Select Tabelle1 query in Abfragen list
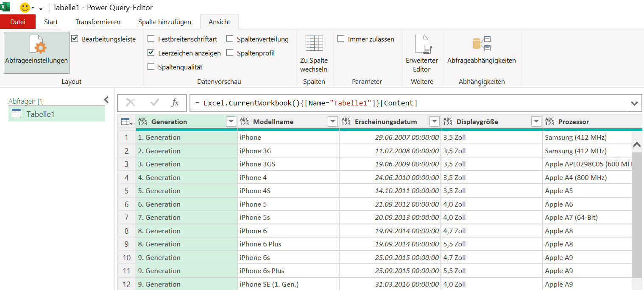The height and width of the screenshot is (290, 644). 57,114
